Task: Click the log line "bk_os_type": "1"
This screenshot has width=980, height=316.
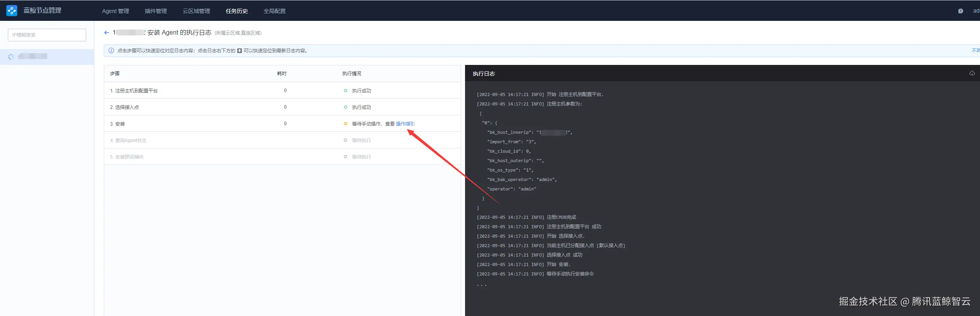Action: tap(510, 170)
